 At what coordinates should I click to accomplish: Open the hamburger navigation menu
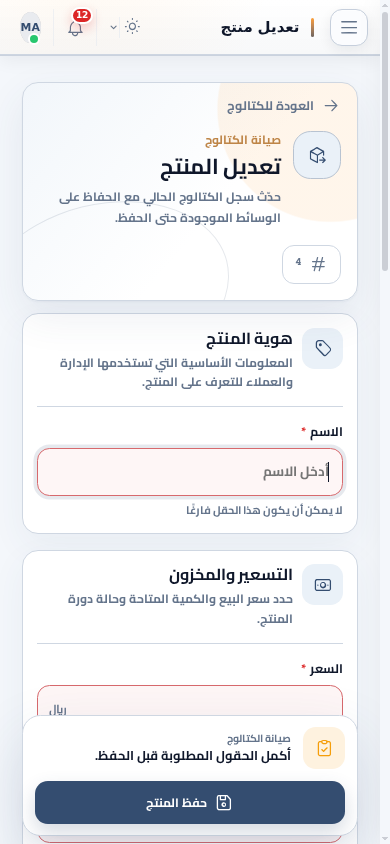coord(349,27)
